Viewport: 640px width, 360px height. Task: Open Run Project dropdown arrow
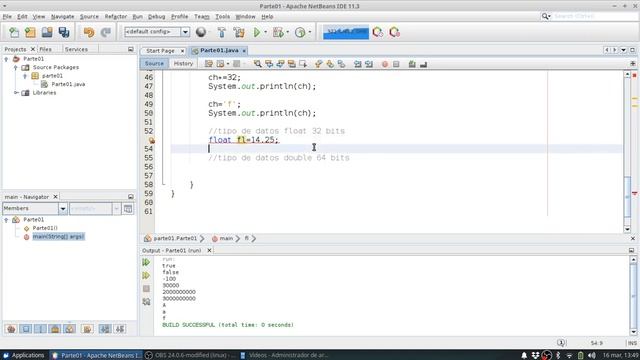[x=265, y=32]
